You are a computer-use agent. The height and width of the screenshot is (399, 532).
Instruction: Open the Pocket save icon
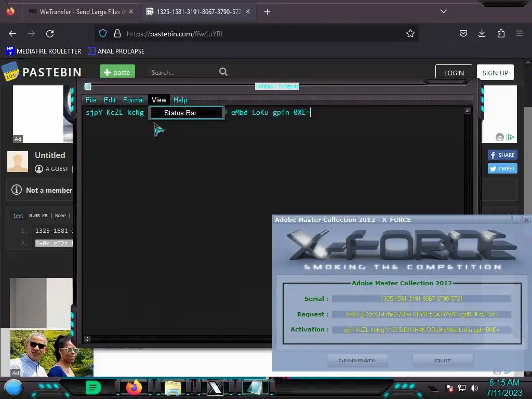(463, 33)
